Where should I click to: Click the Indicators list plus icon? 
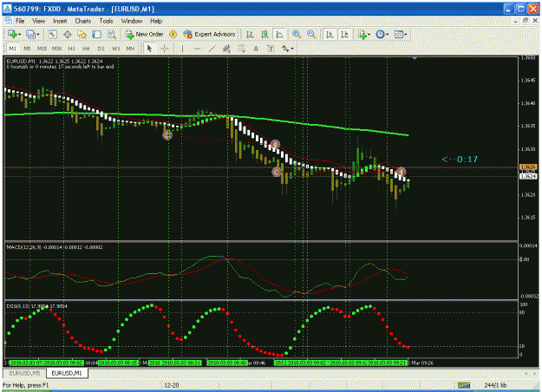pyautogui.click(x=362, y=34)
